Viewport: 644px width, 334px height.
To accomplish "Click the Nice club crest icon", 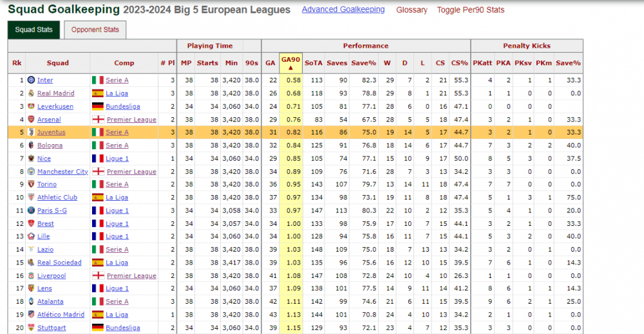I will click(x=31, y=158).
